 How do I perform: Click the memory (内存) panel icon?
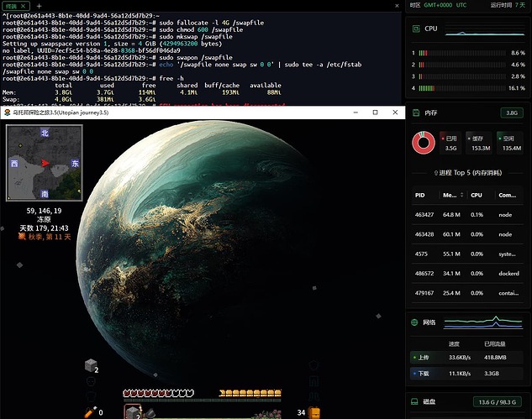tap(416, 113)
